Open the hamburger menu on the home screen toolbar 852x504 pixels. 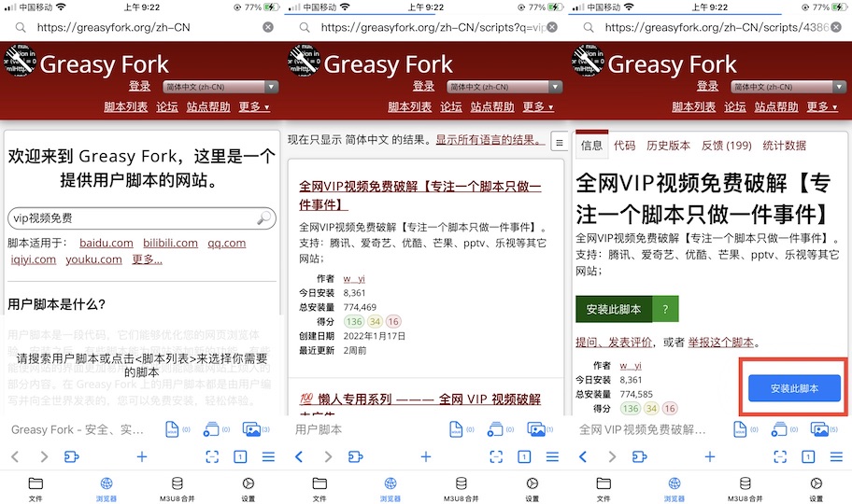(x=268, y=456)
